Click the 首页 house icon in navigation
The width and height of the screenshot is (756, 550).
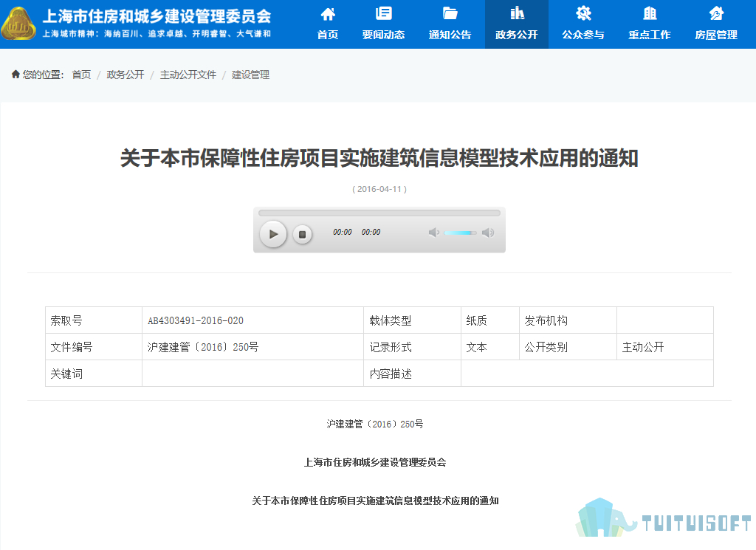(328, 14)
